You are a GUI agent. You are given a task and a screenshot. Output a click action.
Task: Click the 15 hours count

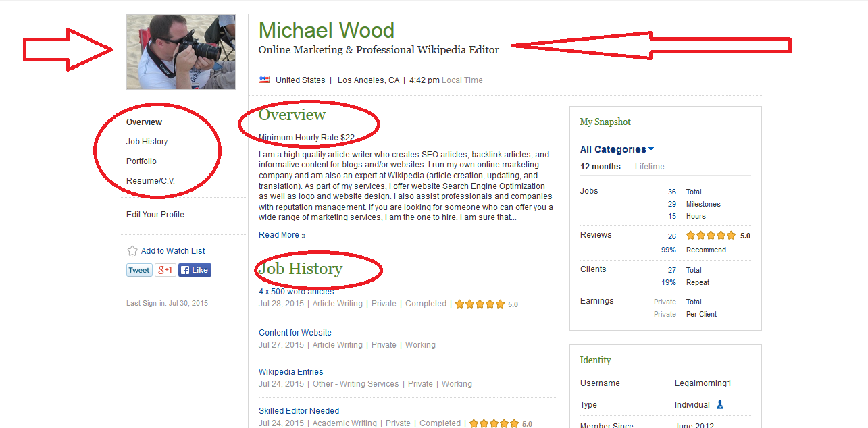pos(672,216)
